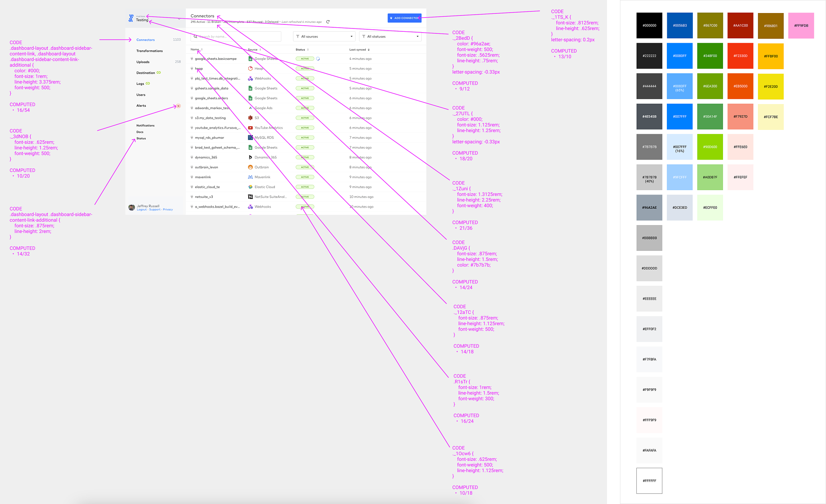The height and width of the screenshot is (504, 826).
Task: Click the Elastic Cloud source icon
Action: tap(250, 187)
